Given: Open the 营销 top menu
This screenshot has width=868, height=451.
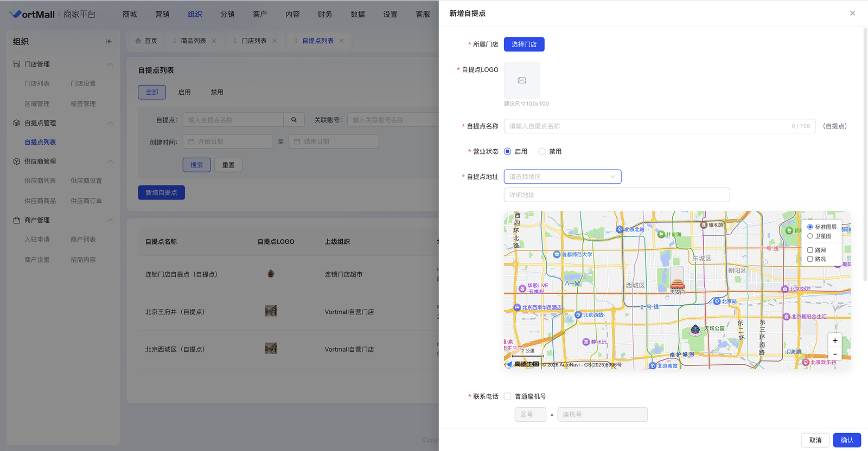Looking at the screenshot, I should (x=162, y=14).
